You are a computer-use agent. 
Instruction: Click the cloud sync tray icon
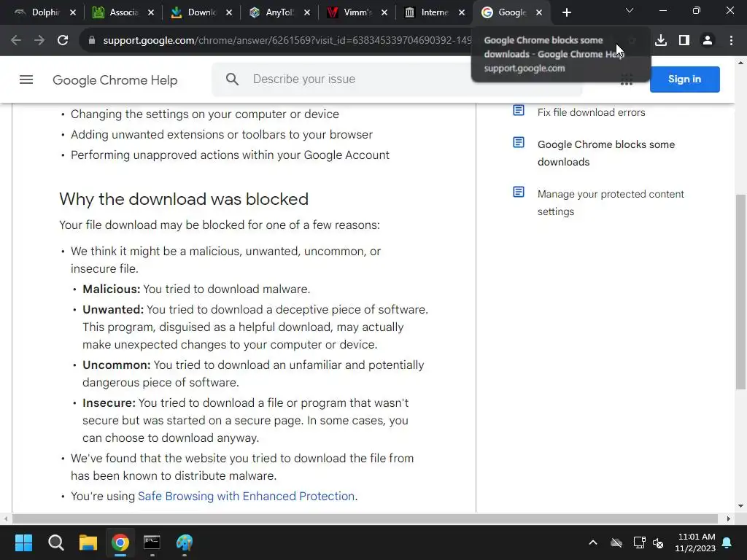click(x=616, y=542)
